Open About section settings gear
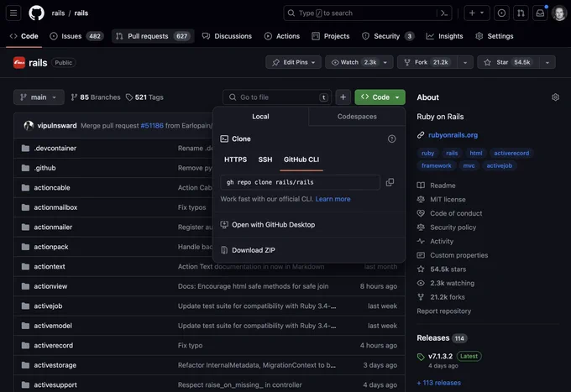 click(555, 97)
